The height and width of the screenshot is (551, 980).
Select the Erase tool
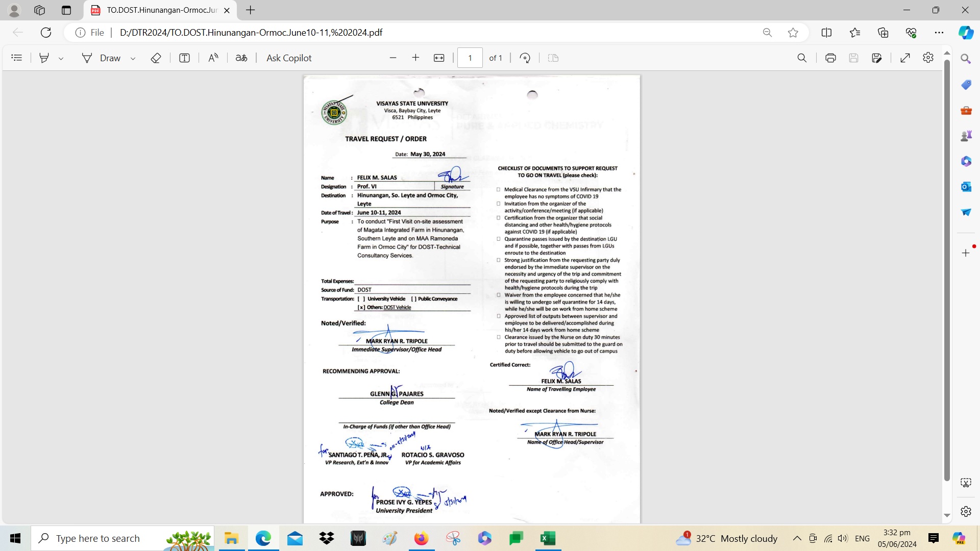coord(156,58)
